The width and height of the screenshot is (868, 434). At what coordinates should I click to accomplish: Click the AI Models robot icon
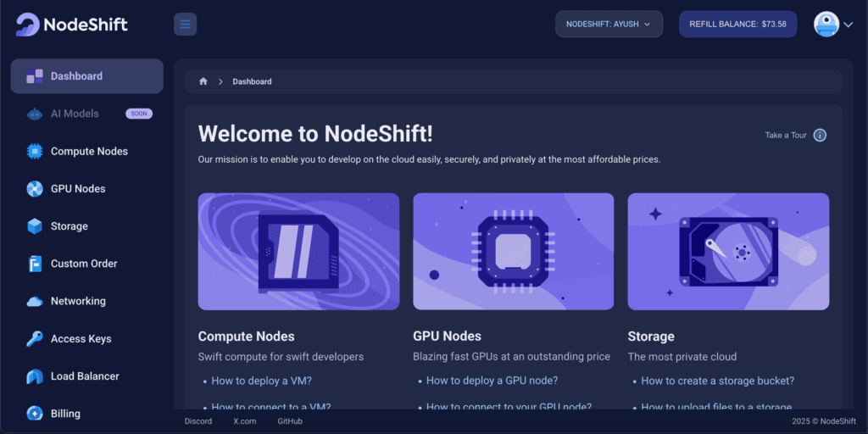click(x=35, y=114)
